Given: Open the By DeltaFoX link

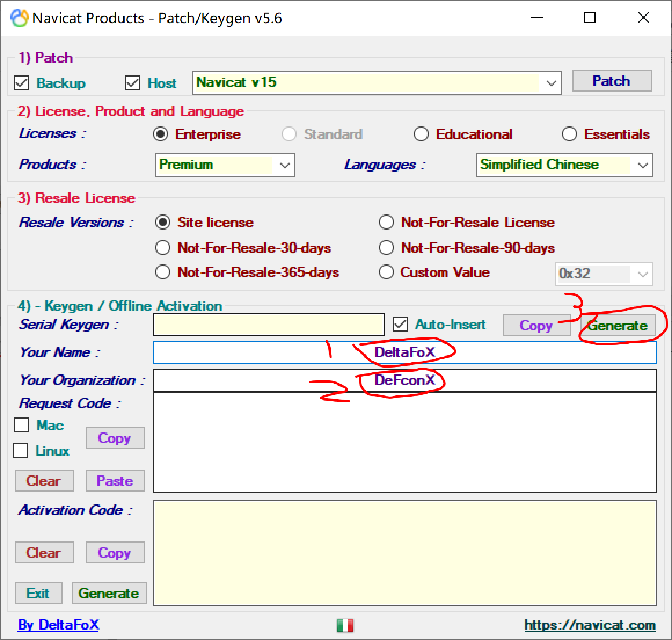Looking at the screenshot, I should (x=59, y=624).
